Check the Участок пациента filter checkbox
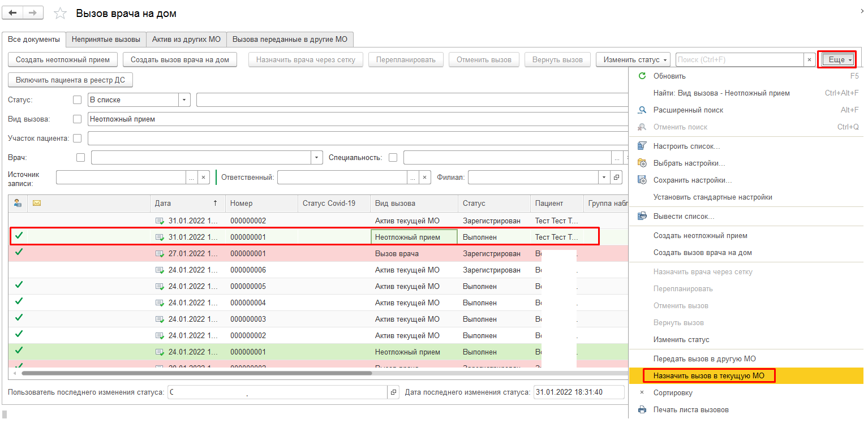 pyautogui.click(x=78, y=138)
